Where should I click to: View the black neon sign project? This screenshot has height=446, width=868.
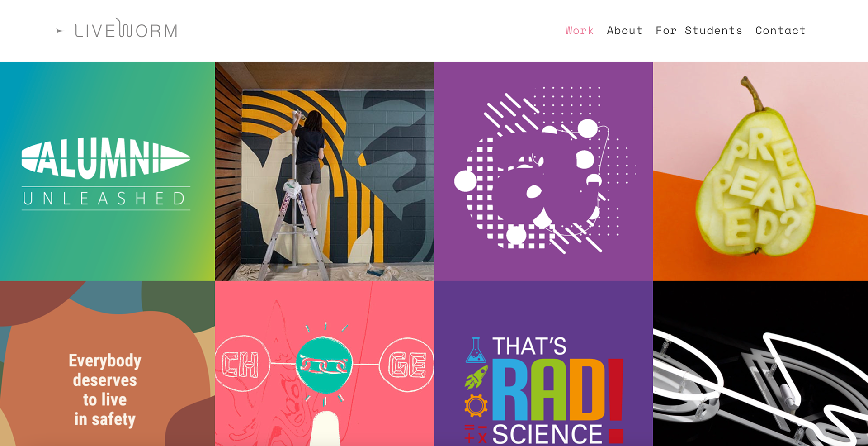pyautogui.click(x=760, y=363)
